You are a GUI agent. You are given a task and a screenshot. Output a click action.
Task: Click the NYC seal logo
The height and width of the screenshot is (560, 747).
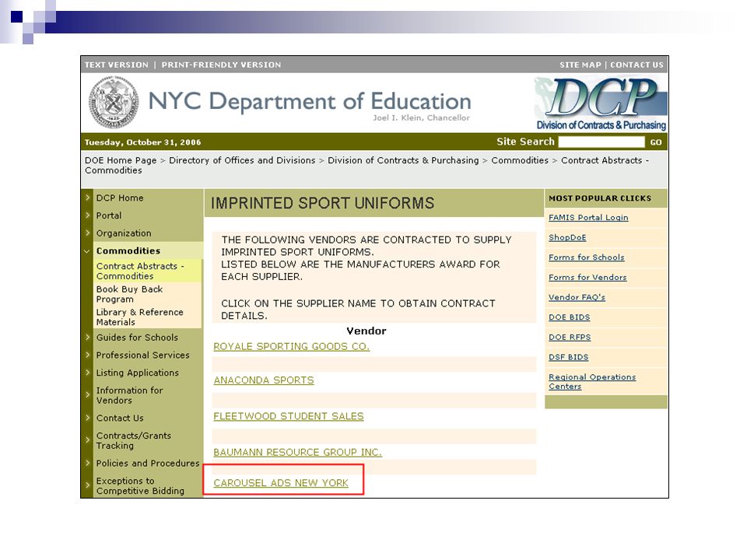[x=114, y=103]
